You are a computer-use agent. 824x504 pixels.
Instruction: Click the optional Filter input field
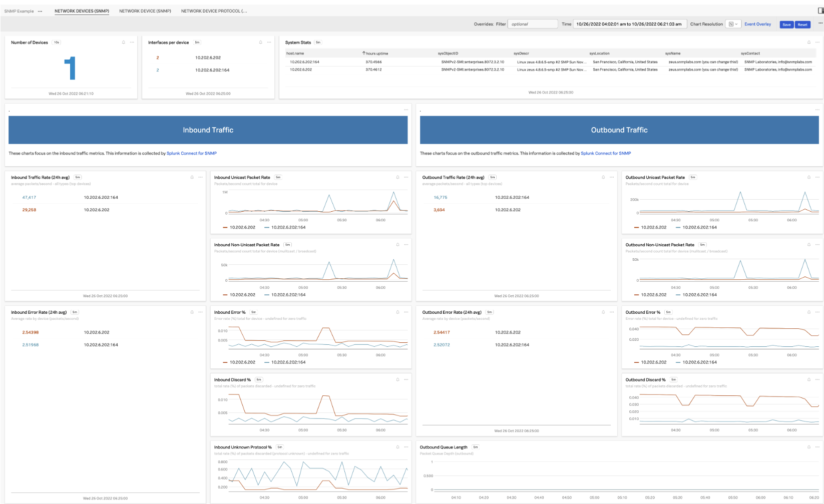(x=532, y=23)
